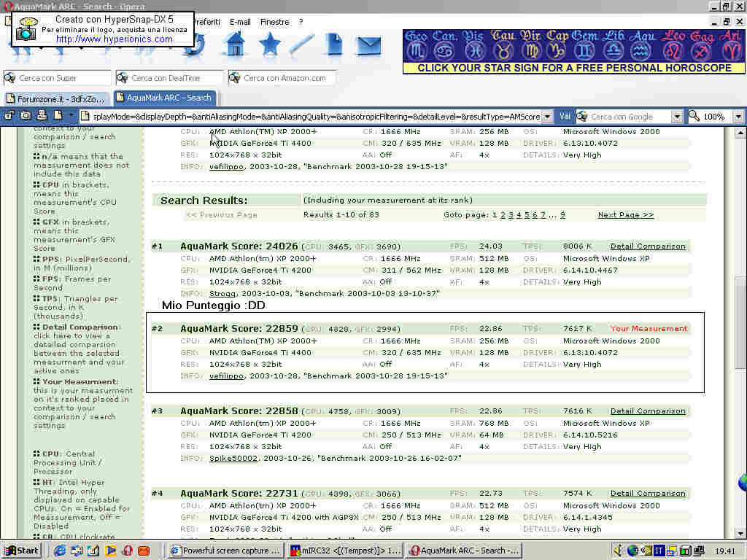Image resolution: width=747 pixels, height=560 pixels.
Task: Click the page icon inside address field
Action: click(x=85, y=116)
